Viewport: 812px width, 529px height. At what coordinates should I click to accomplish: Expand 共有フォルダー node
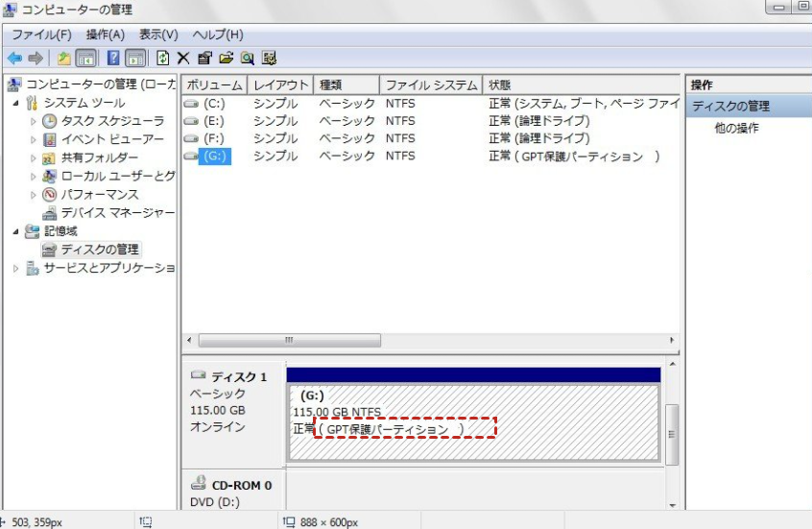click(x=34, y=158)
